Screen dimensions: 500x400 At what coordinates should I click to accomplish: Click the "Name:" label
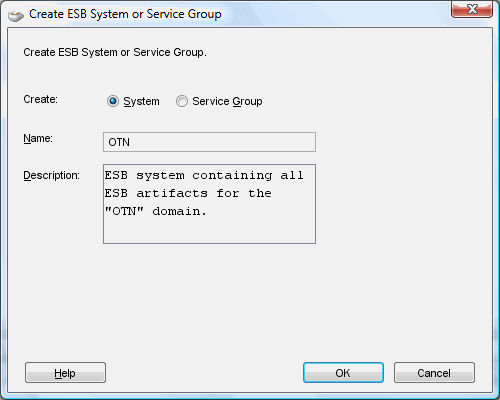click(38, 138)
